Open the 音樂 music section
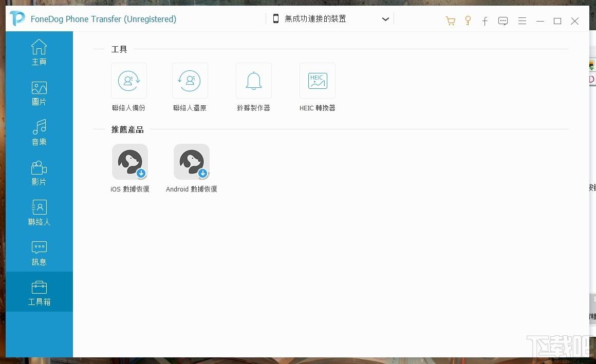The height and width of the screenshot is (364, 596). pos(39,132)
